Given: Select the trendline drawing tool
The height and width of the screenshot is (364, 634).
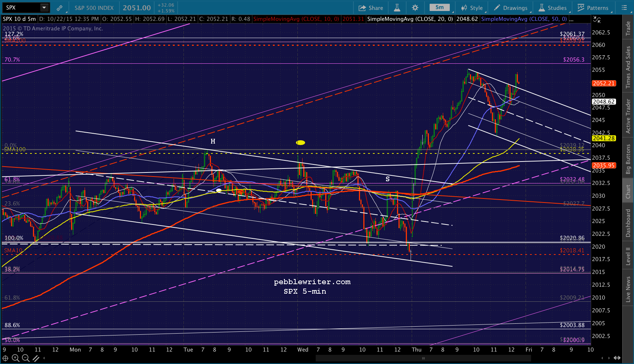Looking at the screenshot, I should point(36,358).
